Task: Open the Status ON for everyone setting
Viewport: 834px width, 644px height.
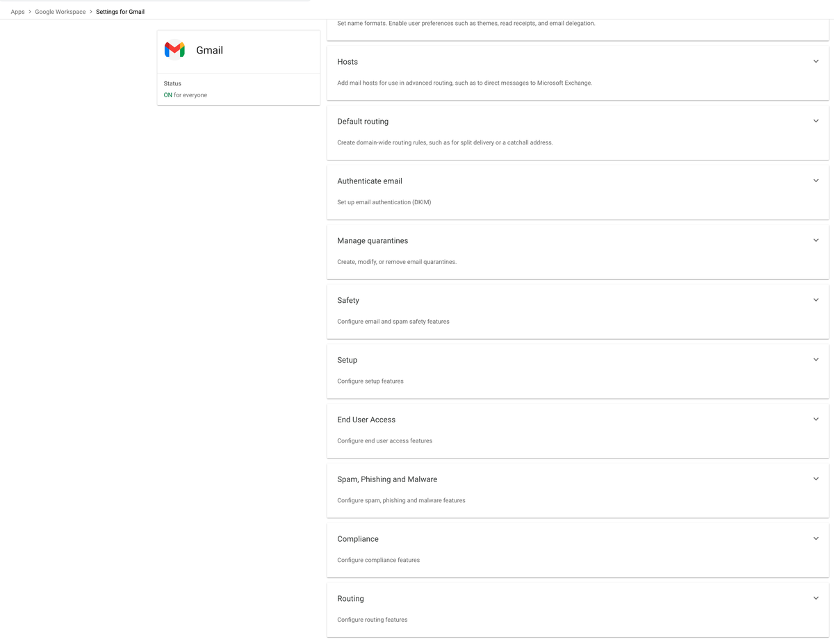Action: (x=238, y=90)
